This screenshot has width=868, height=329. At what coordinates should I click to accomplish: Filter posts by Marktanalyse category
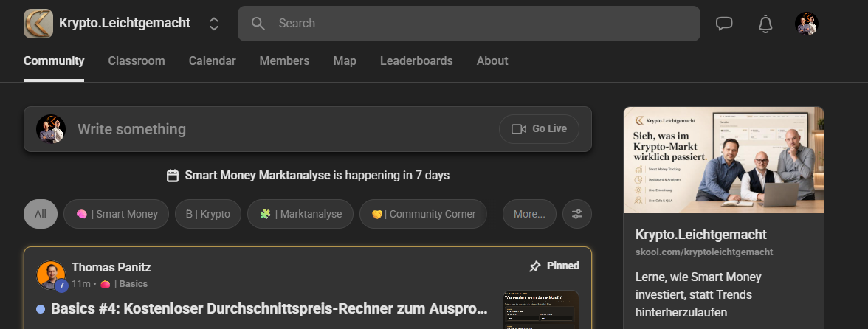[300, 214]
